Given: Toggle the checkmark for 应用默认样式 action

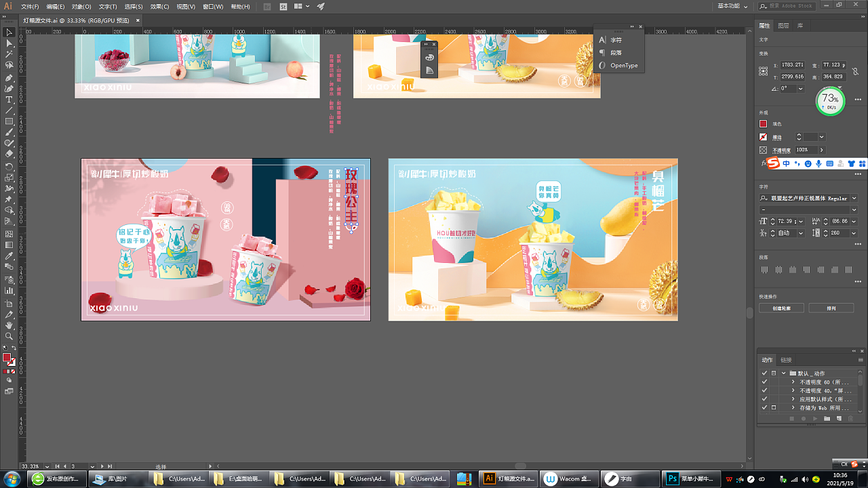Looking at the screenshot, I should (x=764, y=399).
